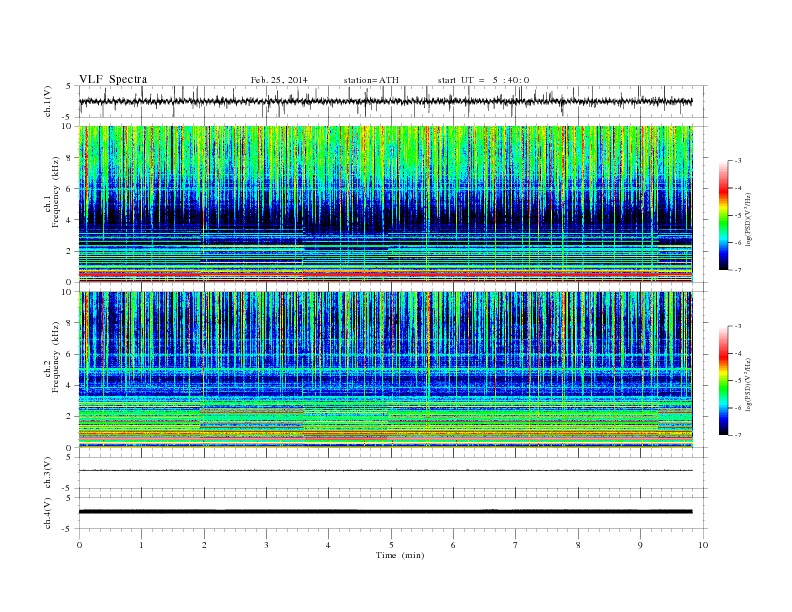Click the time axis tick label "5"

(391, 545)
